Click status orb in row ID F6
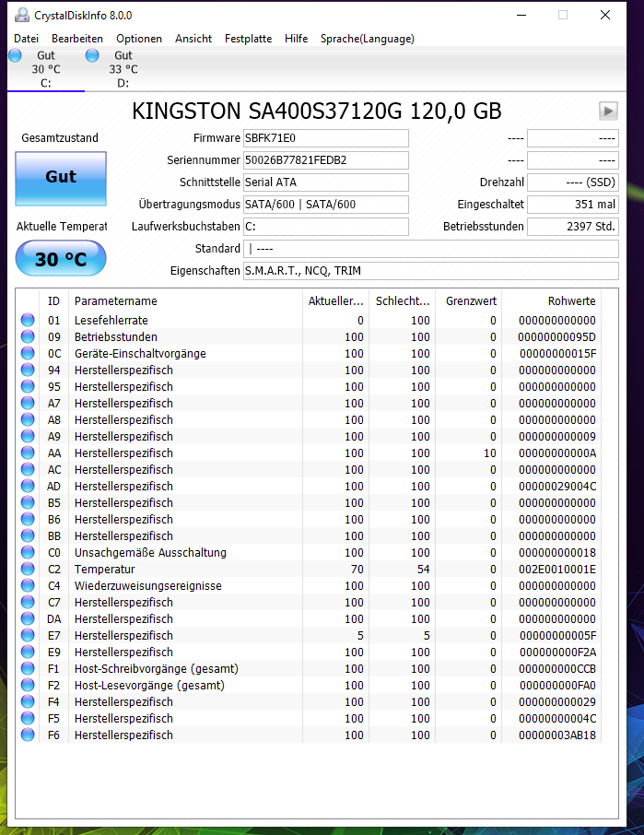This screenshot has width=644, height=835. click(x=28, y=735)
